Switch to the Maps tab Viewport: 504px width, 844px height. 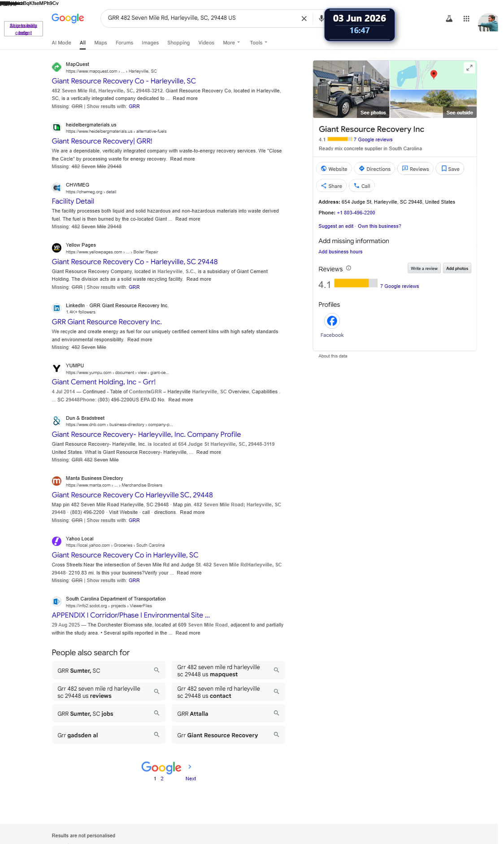coord(100,43)
